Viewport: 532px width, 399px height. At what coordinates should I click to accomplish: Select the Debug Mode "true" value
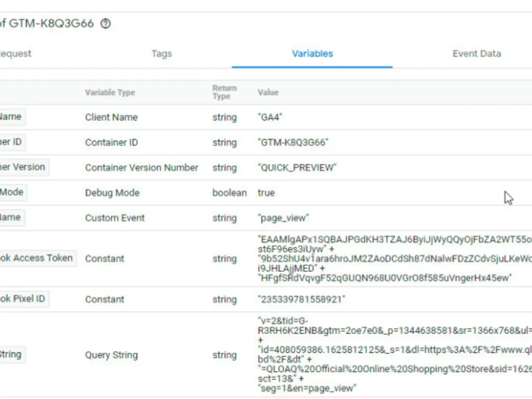266,193
